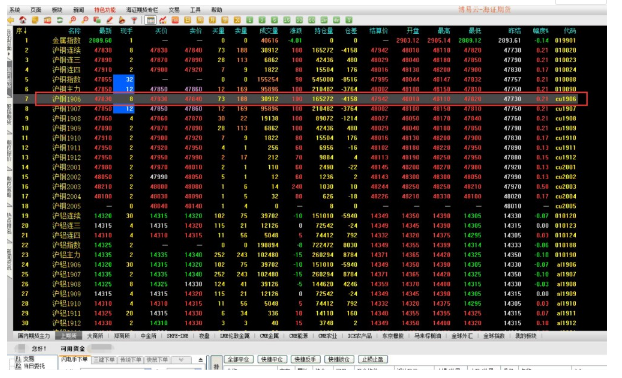Open the 交易 menu
622x378 pixels.
(174, 10)
